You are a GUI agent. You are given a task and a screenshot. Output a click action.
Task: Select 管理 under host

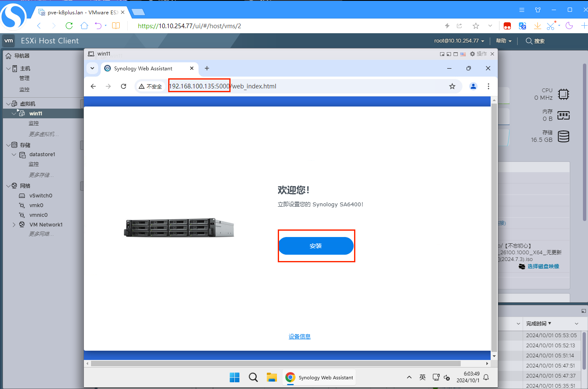(x=24, y=78)
